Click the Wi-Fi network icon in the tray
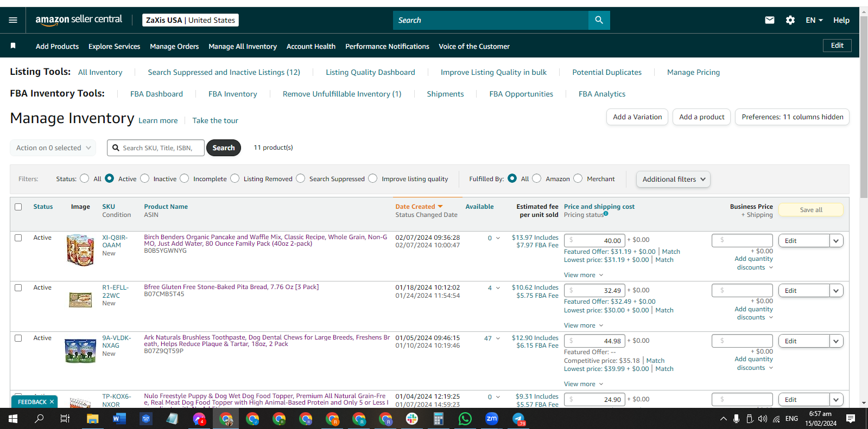Viewport: 868px width, 429px height. (x=776, y=419)
